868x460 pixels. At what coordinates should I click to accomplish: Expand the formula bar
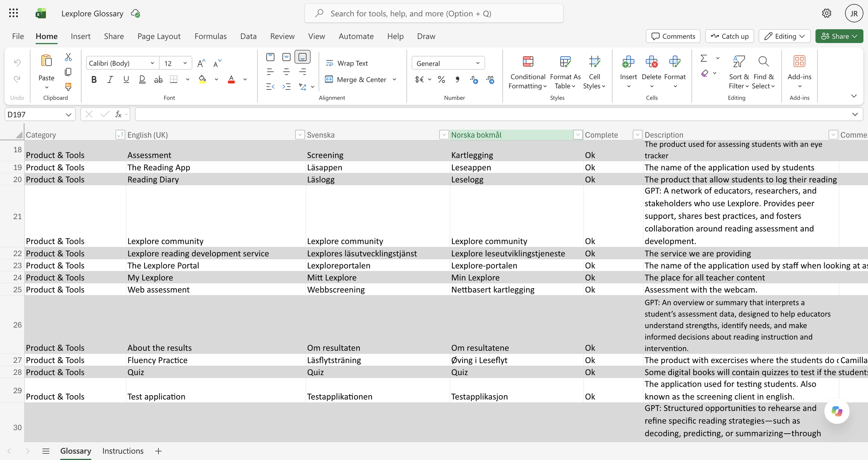coord(855,114)
